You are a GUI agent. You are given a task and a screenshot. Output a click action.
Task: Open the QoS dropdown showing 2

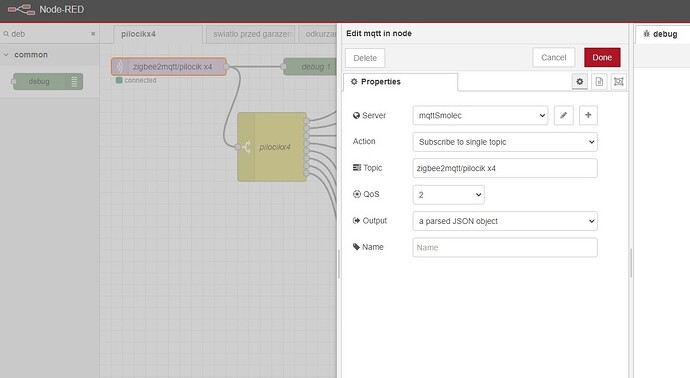(x=448, y=195)
